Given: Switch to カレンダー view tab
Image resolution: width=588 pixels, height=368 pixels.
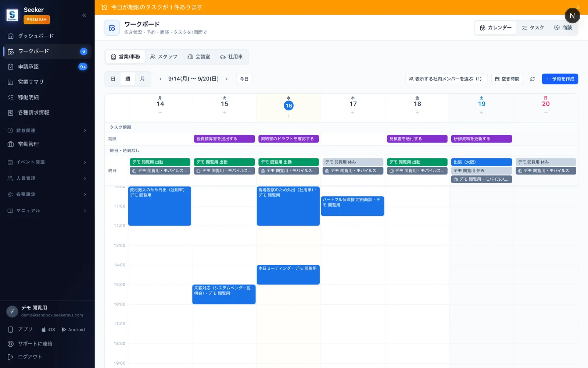Looking at the screenshot, I should (x=496, y=28).
